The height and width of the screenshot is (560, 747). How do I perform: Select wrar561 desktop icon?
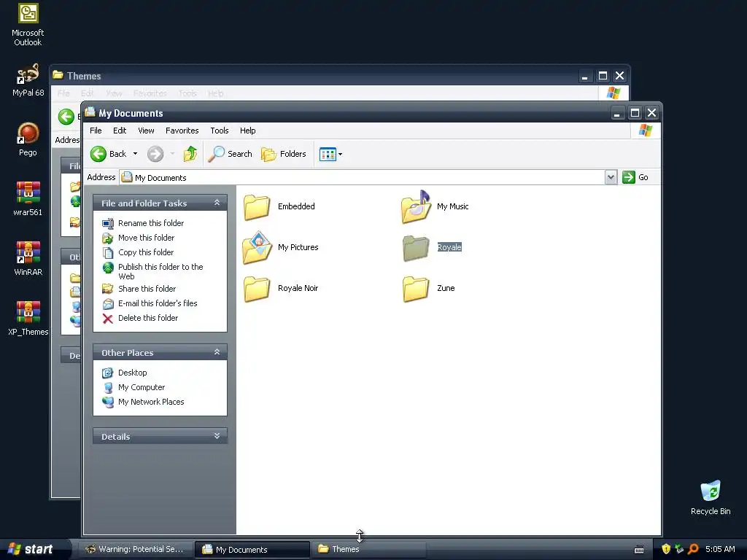point(28,199)
